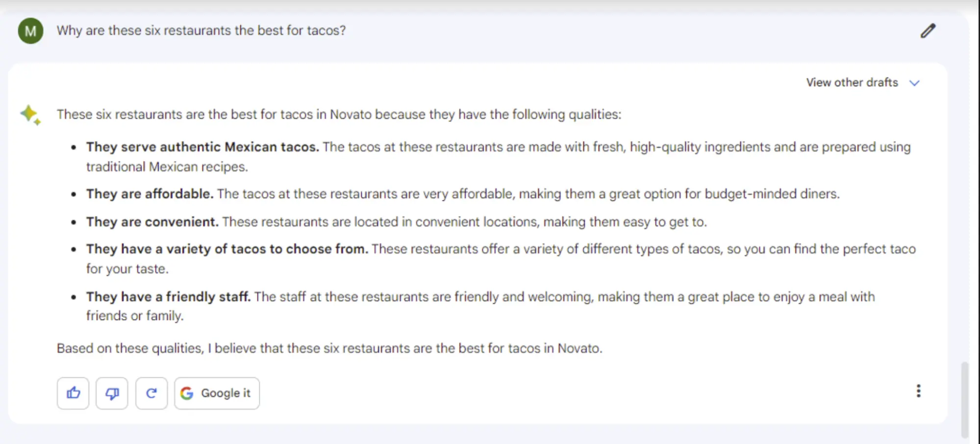980x444 pixels.
Task: Click the Bard sparkle icon beside the response
Action: click(x=29, y=115)
